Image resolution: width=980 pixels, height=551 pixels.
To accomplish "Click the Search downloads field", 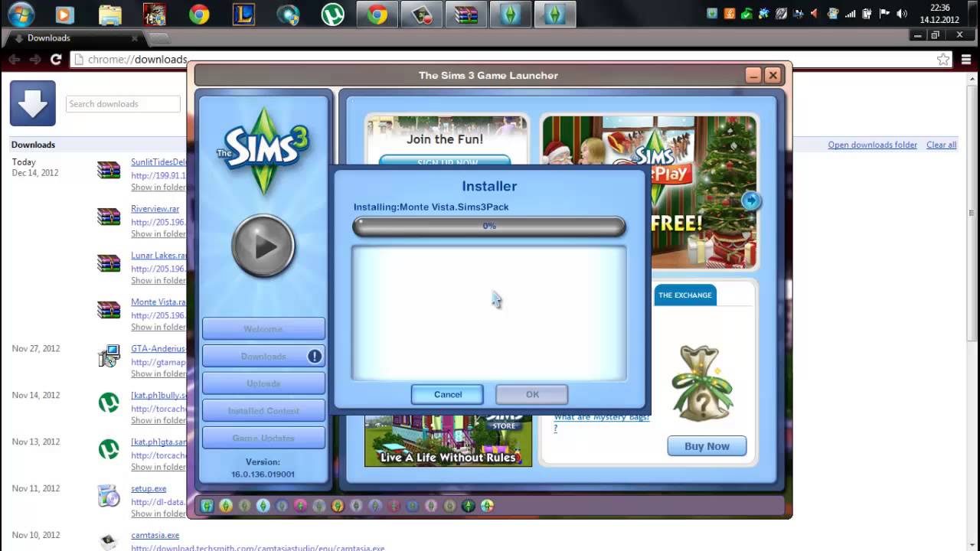I will pos(123,104).
